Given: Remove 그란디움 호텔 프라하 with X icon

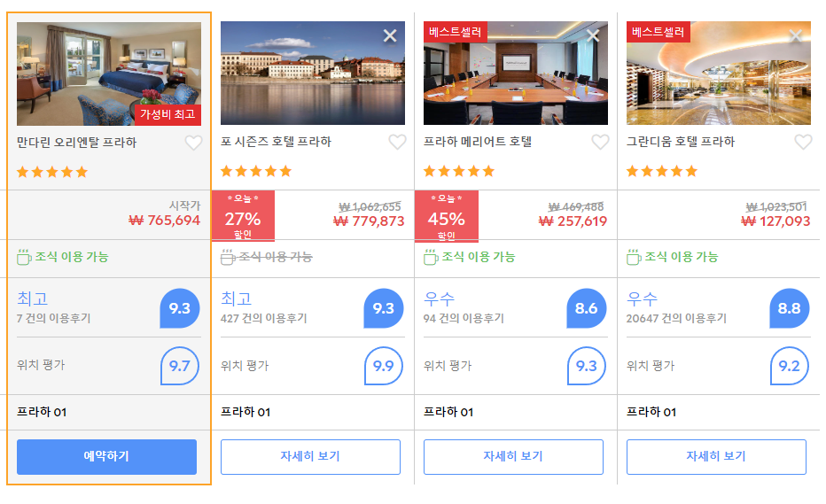Looking at the screenshot, I should pyautogui.click(x=796, y=35).
